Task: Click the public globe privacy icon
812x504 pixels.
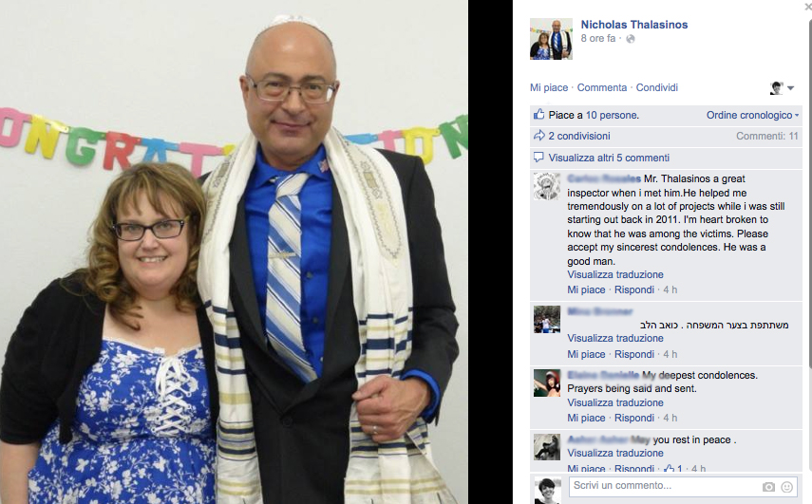Action: point(631,39)
